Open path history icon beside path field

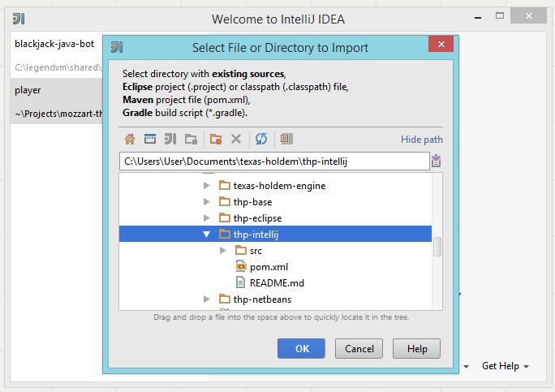[437, 161]
